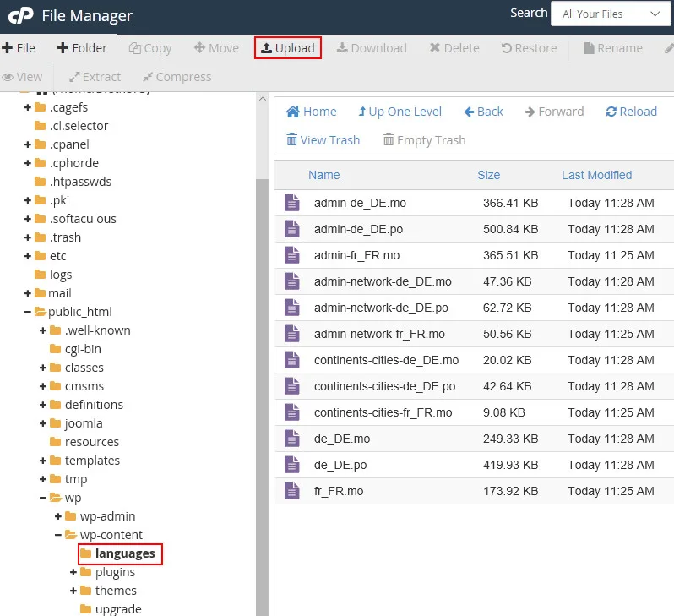The width and height of the screenshot is (674, 616).
Task: Sort files by Last Modified column
Action: [596, 175]
